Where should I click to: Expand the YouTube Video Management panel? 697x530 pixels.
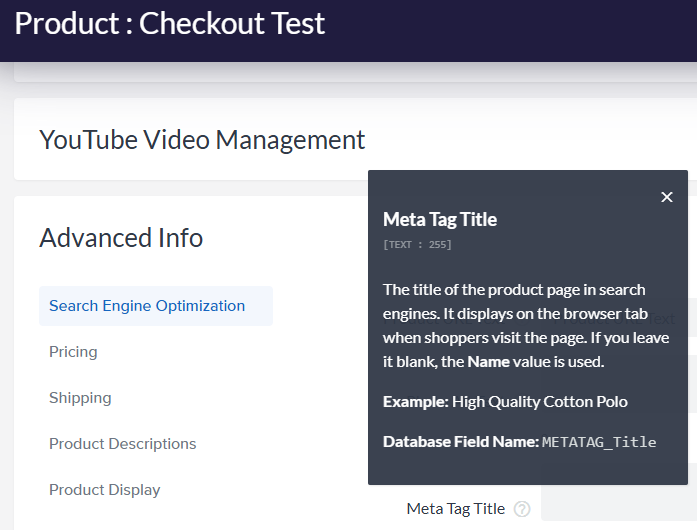coord(202,140)
